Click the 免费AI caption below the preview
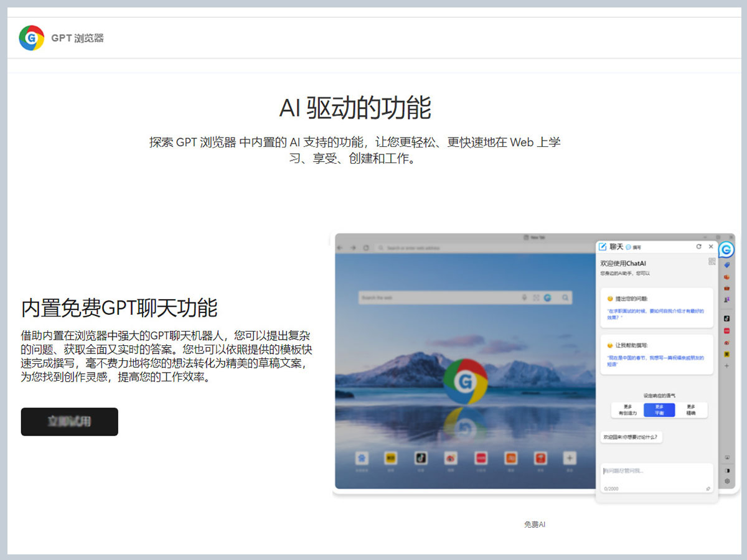This screenshot has width=747, height=560. 535,525
